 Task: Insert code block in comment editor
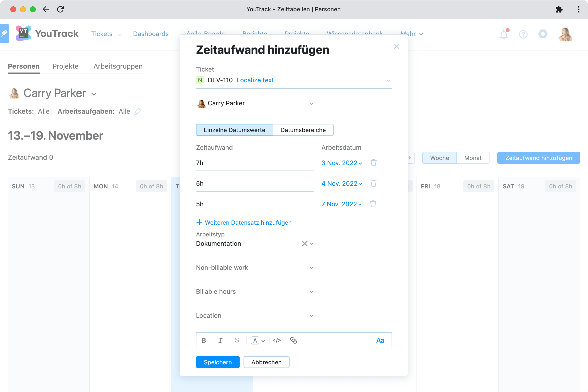(277, 340)
